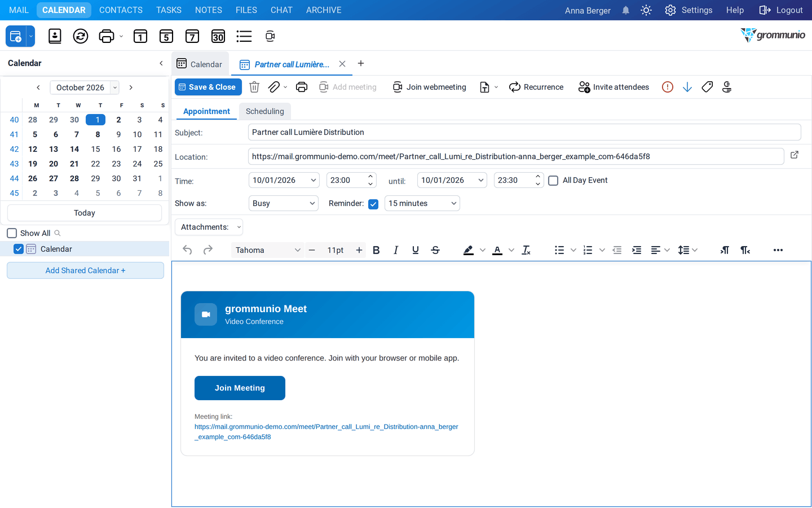
Task: Open the location link in new window
Action: pyautogui.click(x=795, y=155)
